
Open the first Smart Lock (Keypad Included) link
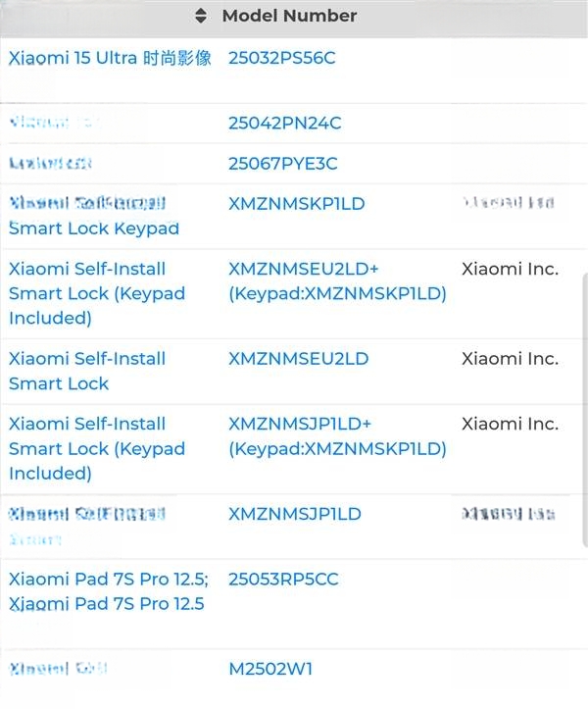pos(97,293)
